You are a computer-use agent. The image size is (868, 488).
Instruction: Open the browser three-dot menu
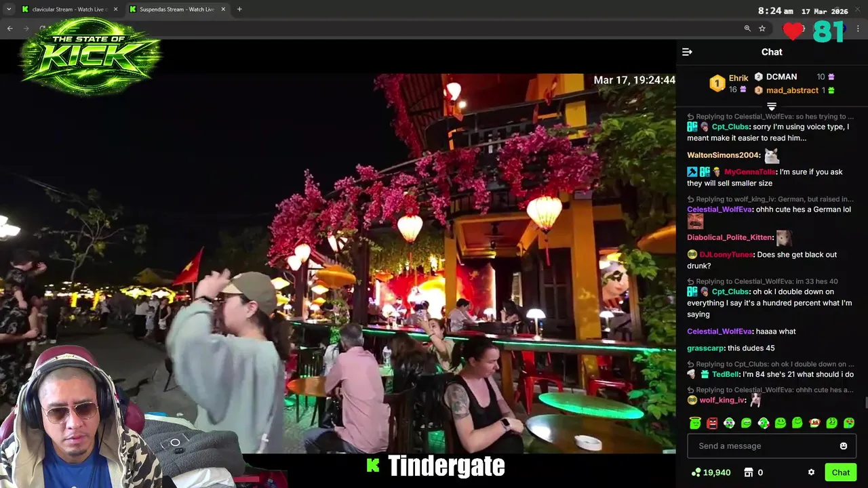pyautogui.click(x=859, y=28)
